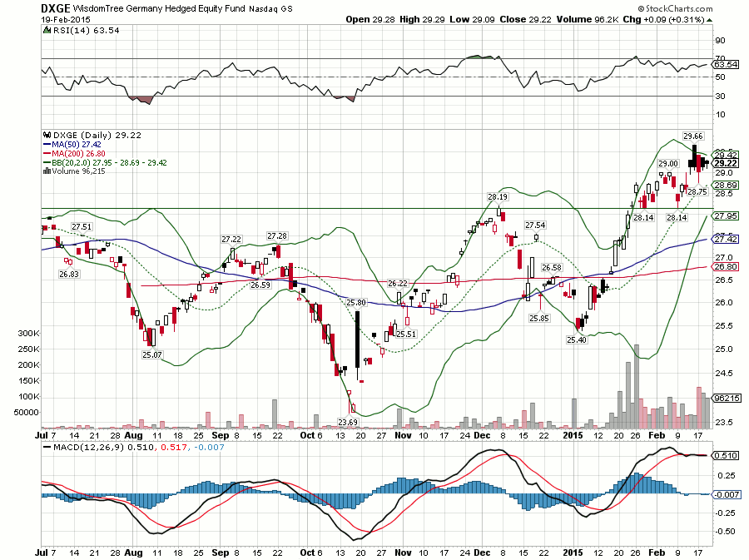This screenshot has height=560, width=749.
Task: Click the 27.51 July price annotation
Action: [x=82, y=227]
